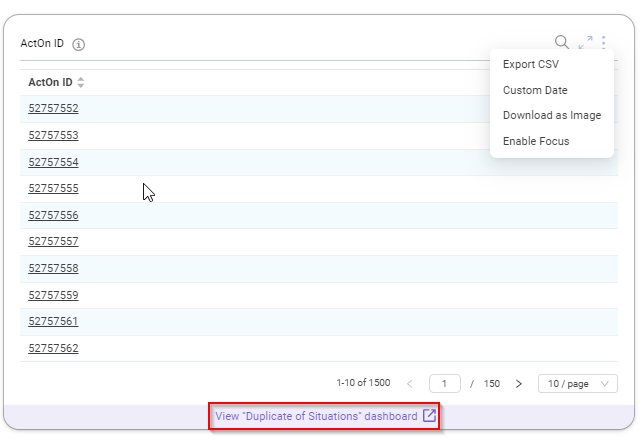The width and height of the screenshot is (644, 440).
Task: Sort the ActOn ID column
Action: click(x=80, y=82)
